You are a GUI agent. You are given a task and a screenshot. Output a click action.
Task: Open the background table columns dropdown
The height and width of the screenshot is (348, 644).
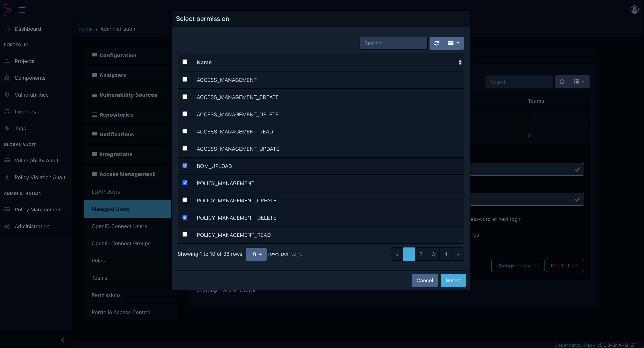(x=579, y=82)
